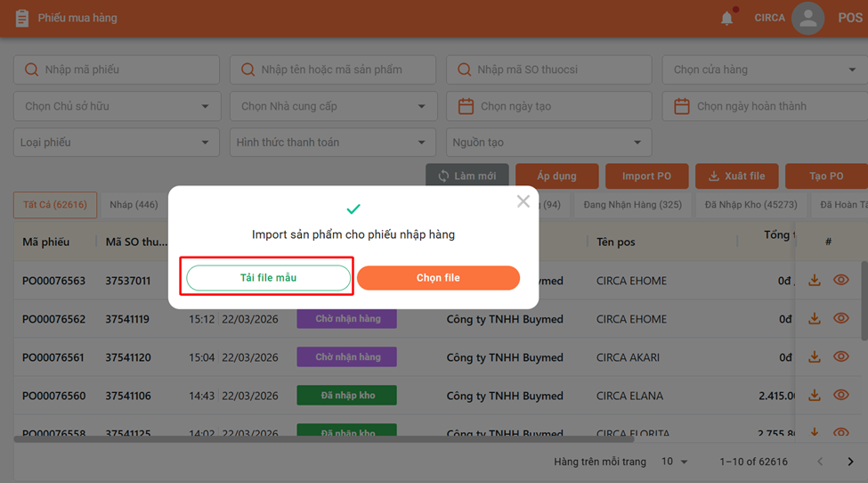
Task: Switch to the Tất Cả (62616) tab
Action: [x=55, y=205]
